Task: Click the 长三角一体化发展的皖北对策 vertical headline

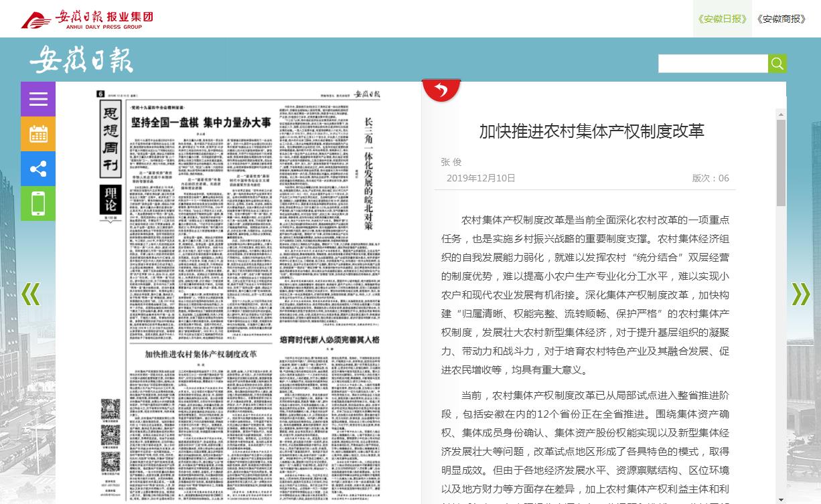Action: tap(368, 174)
